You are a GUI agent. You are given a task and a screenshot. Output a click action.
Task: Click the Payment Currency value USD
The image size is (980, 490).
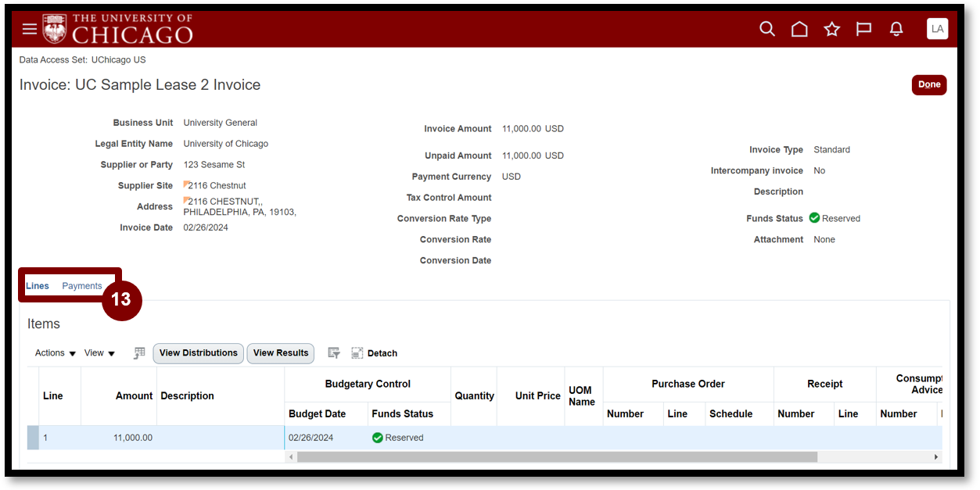pyautogui.click(x=512, y=177)
